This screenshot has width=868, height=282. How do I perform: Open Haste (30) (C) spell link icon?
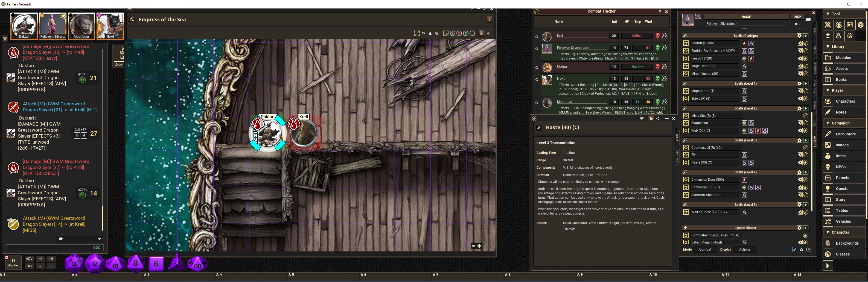pos(805,162)
